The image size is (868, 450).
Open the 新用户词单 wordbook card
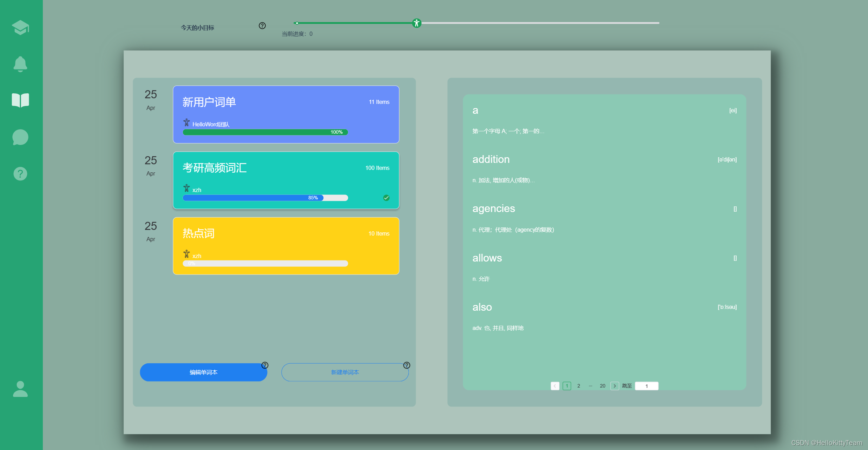tap(286, 114)
